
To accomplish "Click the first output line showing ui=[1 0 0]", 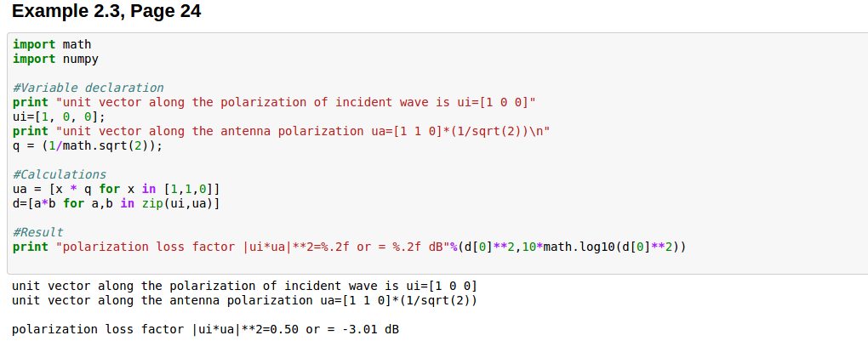I will pos(243,286).
